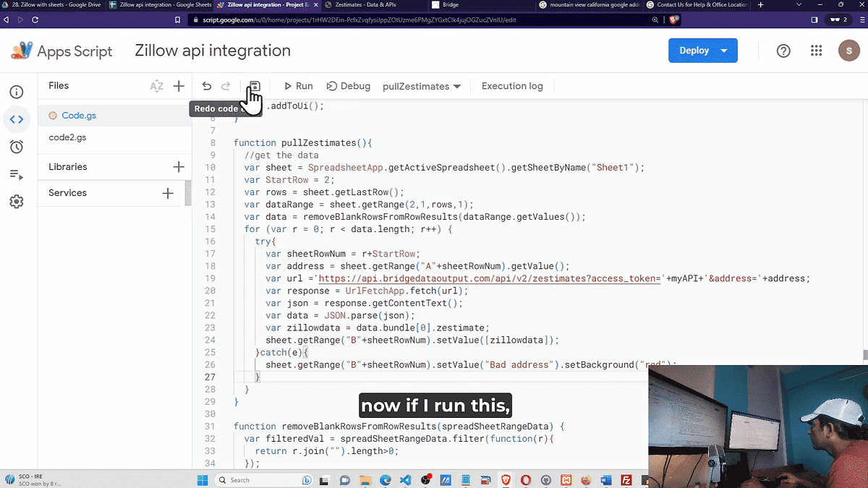The height and width of the screenshot is (488, 868).
Task: Place cursor on line 9 get the data comment
Action: (x=281, y=155)
